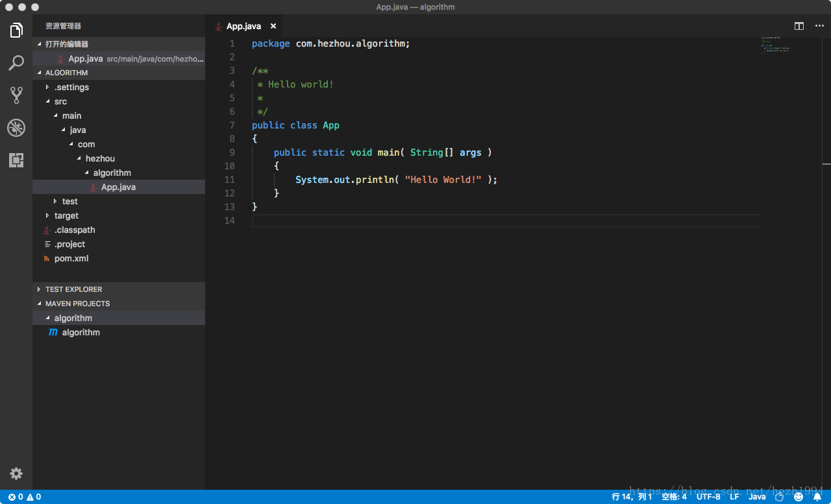Click the errors count icon in status bar
Viewport: 831px width, 504px height.
tap(12, 497)
